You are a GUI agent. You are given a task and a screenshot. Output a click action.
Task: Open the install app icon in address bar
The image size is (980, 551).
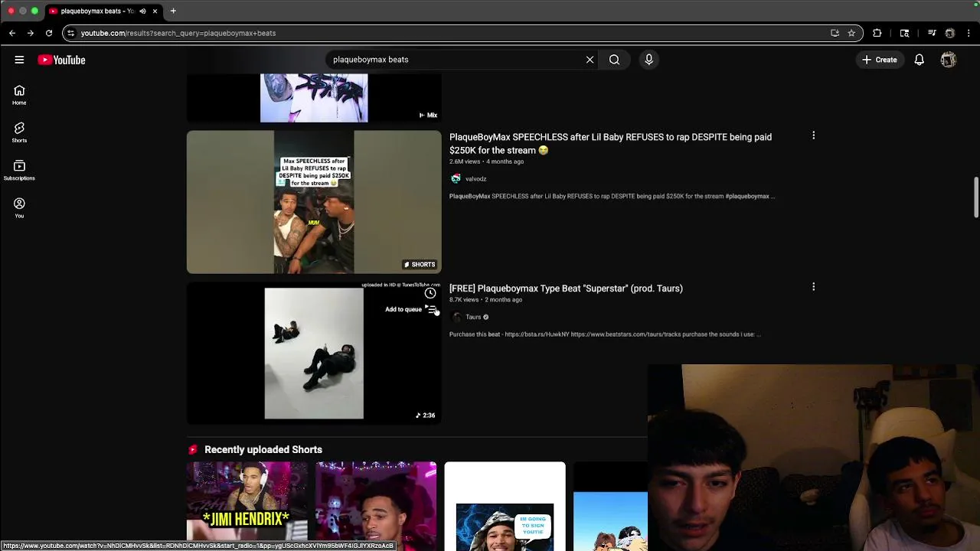835,33
